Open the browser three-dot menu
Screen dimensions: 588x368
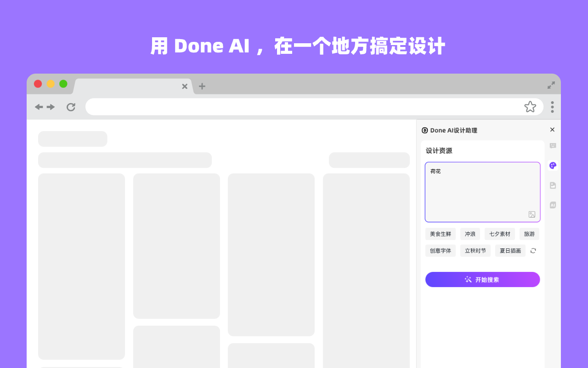(552, 107)
